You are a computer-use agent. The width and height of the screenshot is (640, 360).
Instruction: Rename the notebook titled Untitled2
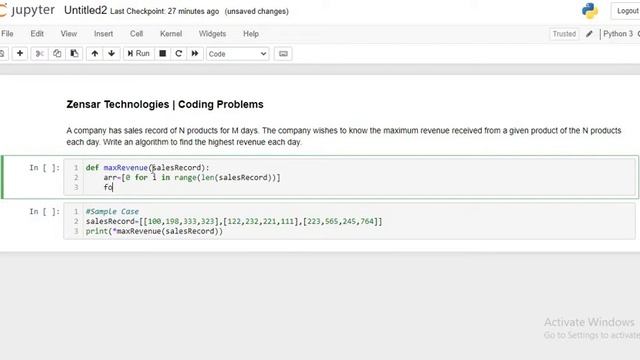tap(85, 11)
